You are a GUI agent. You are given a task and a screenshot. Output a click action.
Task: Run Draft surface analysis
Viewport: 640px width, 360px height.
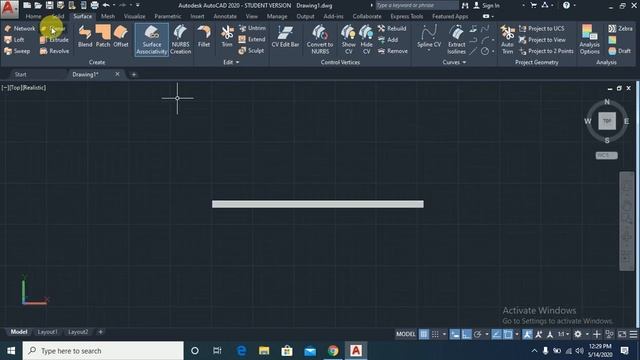620,51
